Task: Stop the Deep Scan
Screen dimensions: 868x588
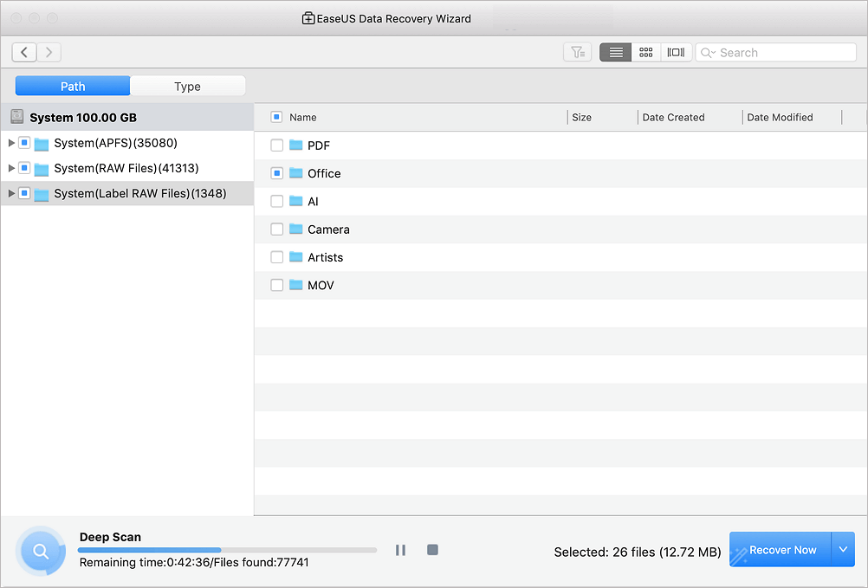Action: (x=433, y=550)
